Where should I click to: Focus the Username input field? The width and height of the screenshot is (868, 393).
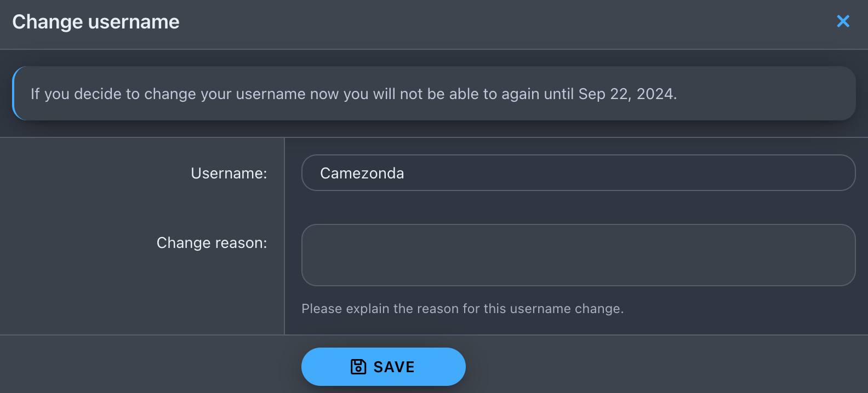point(578,173)
